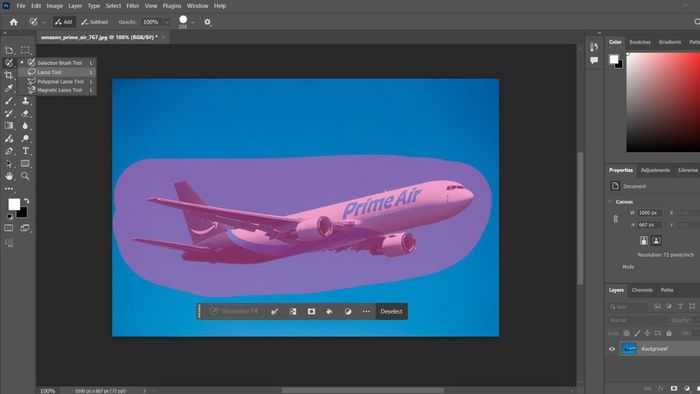Set portrait canvas orientation
Screen dimensions: 700x394
(x=644, y=241)
